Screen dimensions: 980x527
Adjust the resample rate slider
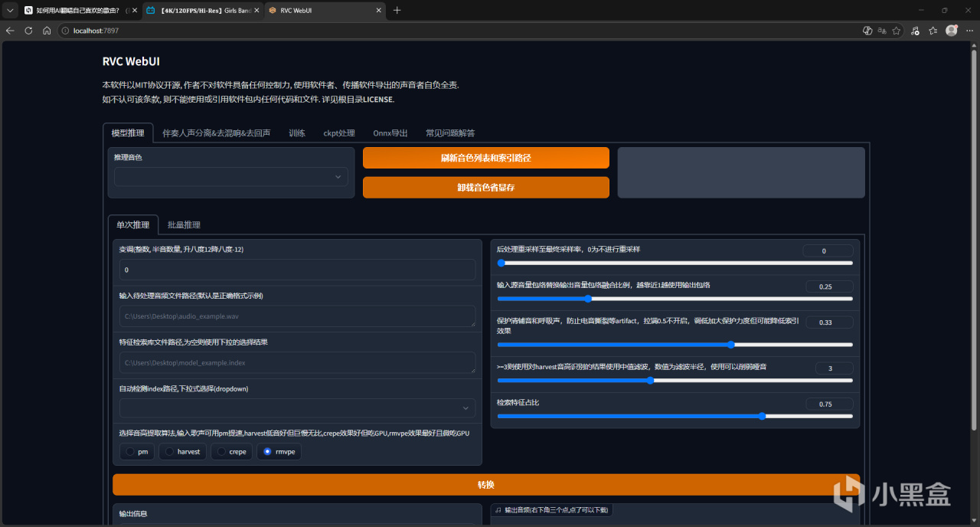coord(675,263)
